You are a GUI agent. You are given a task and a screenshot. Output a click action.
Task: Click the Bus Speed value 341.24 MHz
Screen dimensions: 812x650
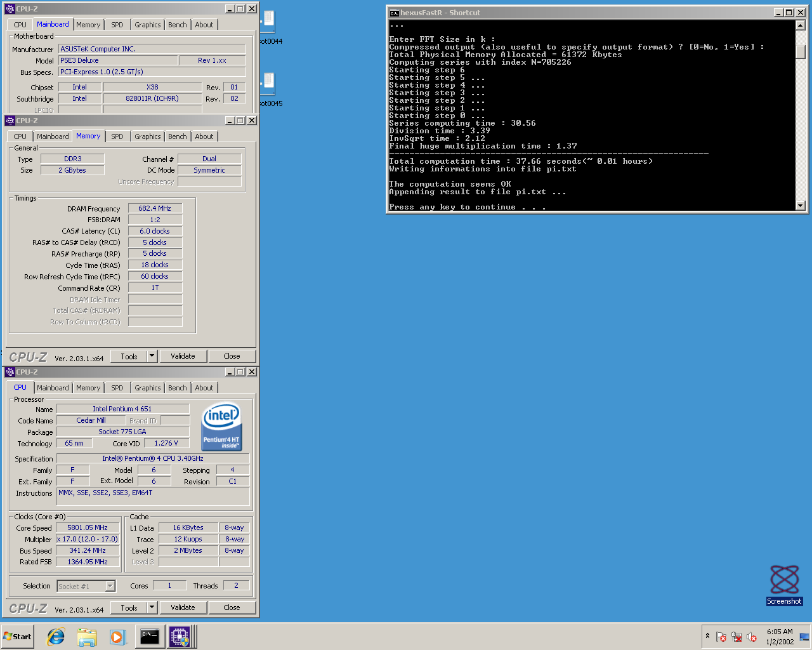pos(88,551)
